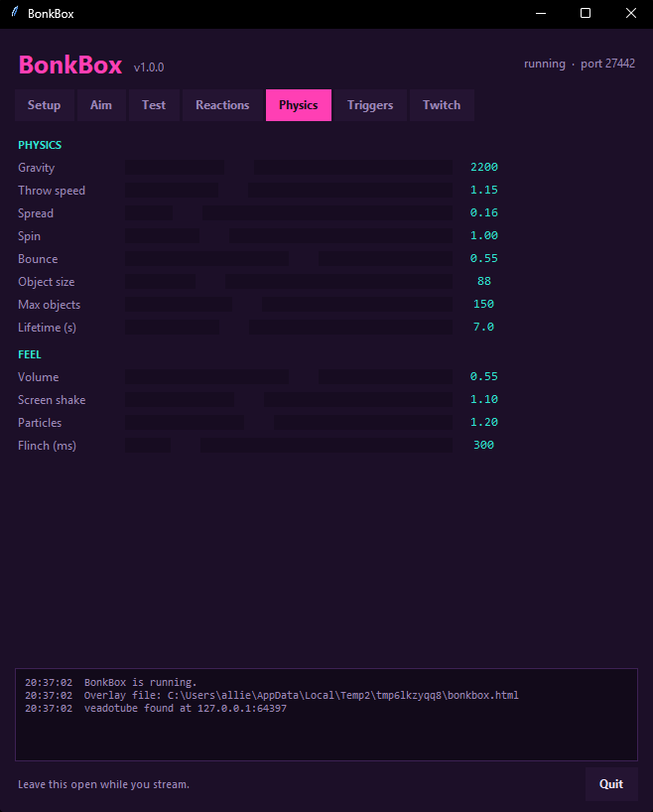This screenshot has height=812, width=653.
Task: Click the feather app icon in title bar
Action: click(15, 13)
